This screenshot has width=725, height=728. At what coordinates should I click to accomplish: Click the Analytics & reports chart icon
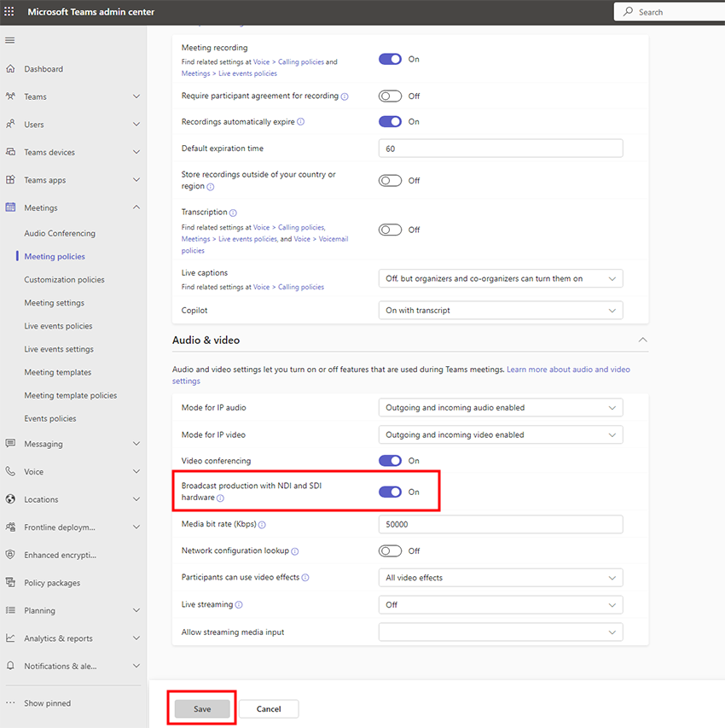tap(10, 638)
